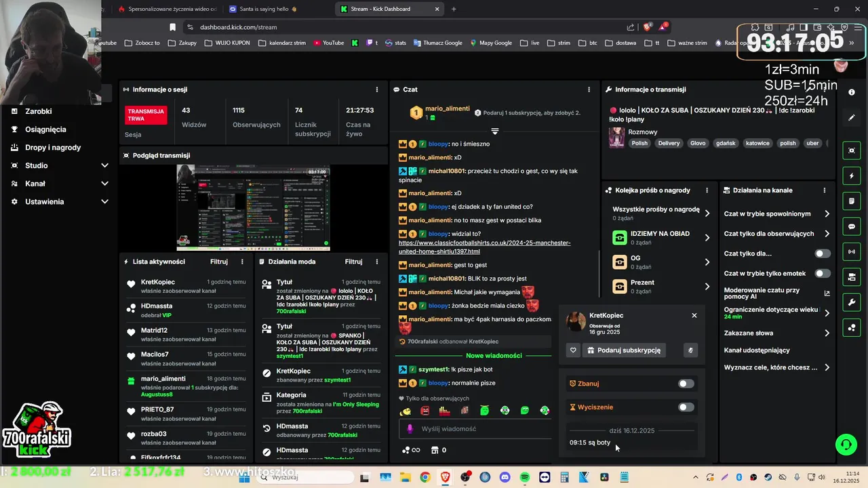Click the wrench tools icon in right sidebar
Image resolution: width=868 pixels, height=488 pixels.
pyautogui.click(x=852, y=302)
